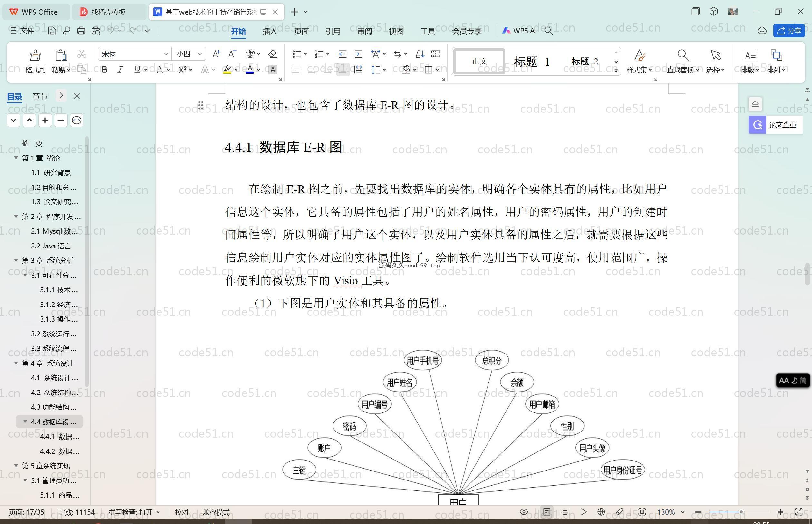Open the font size dropdown (小四)

[200, 54]
